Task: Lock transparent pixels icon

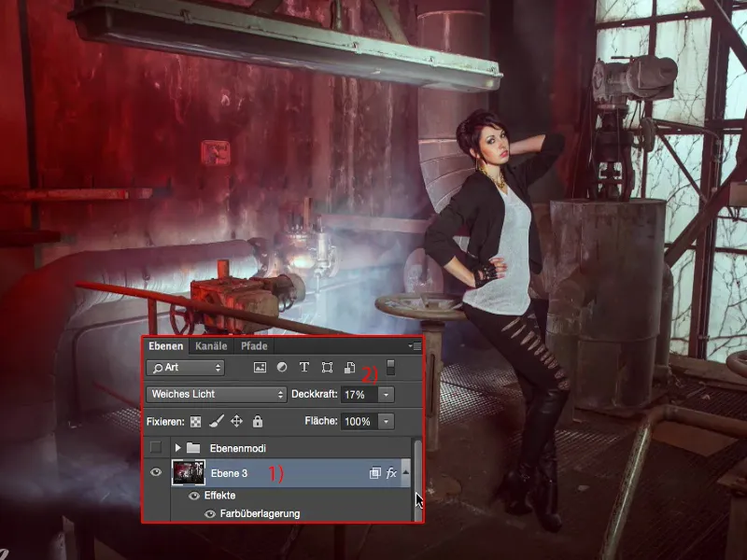Action: [195, 422]
